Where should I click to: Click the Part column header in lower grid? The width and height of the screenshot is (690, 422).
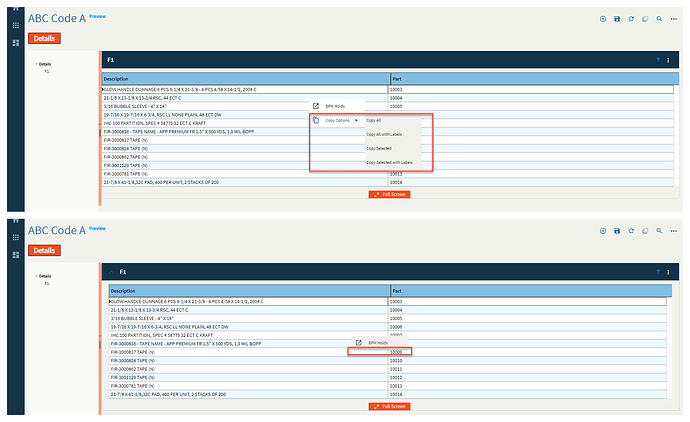pyautogui.click(x=531, y=291)
